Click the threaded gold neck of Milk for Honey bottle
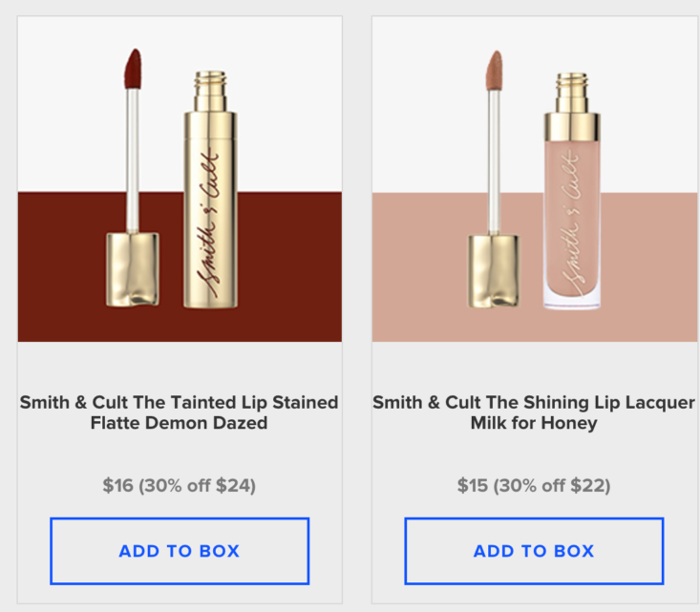 point(572,93)
